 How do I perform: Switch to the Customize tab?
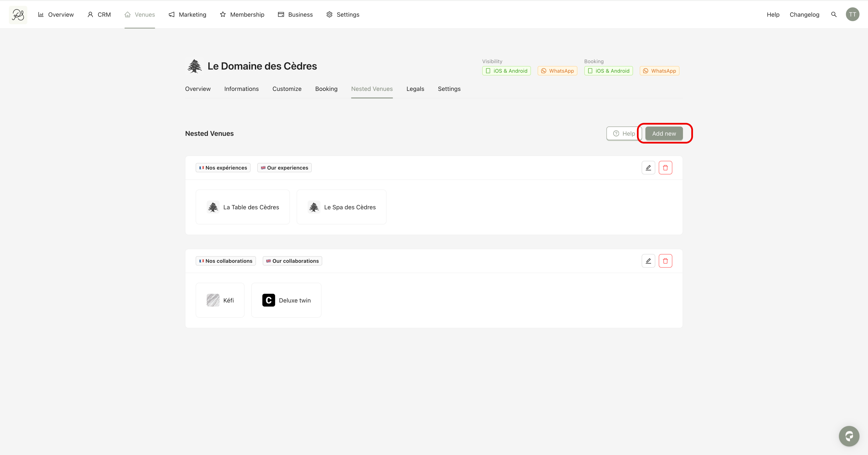pyautogui.click(x=287, y=89)
